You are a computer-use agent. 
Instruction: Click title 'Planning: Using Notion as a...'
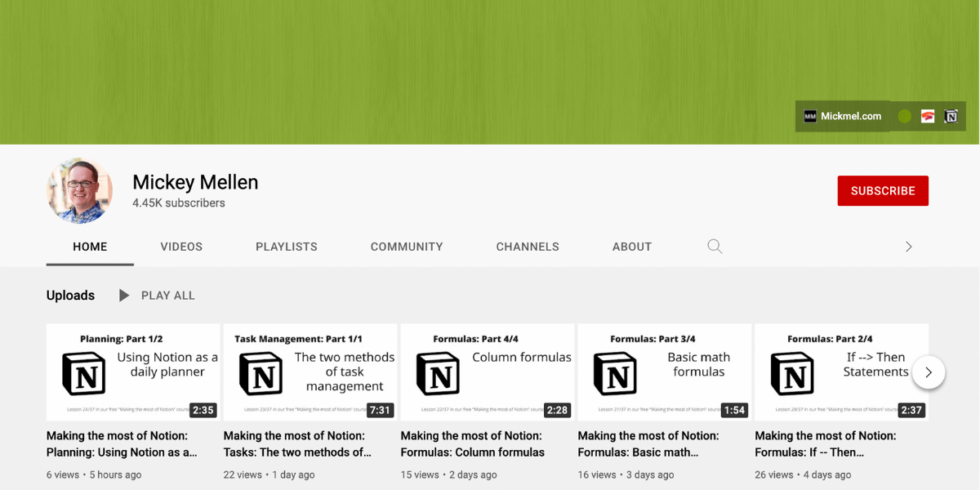click(x=122, y=444)
